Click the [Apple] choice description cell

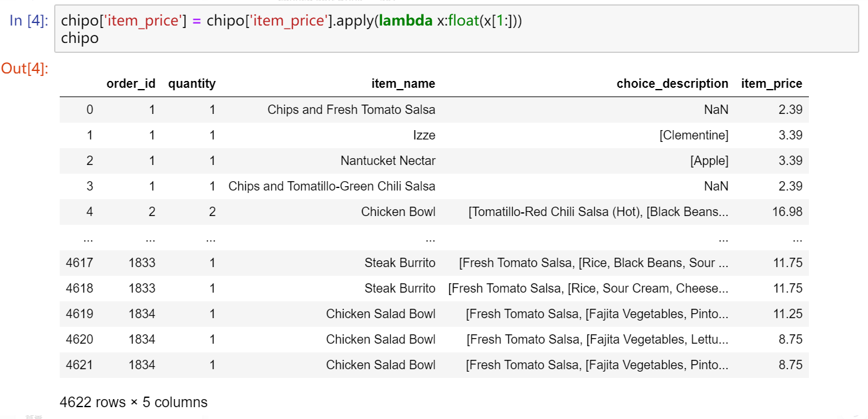click(709, 161)
